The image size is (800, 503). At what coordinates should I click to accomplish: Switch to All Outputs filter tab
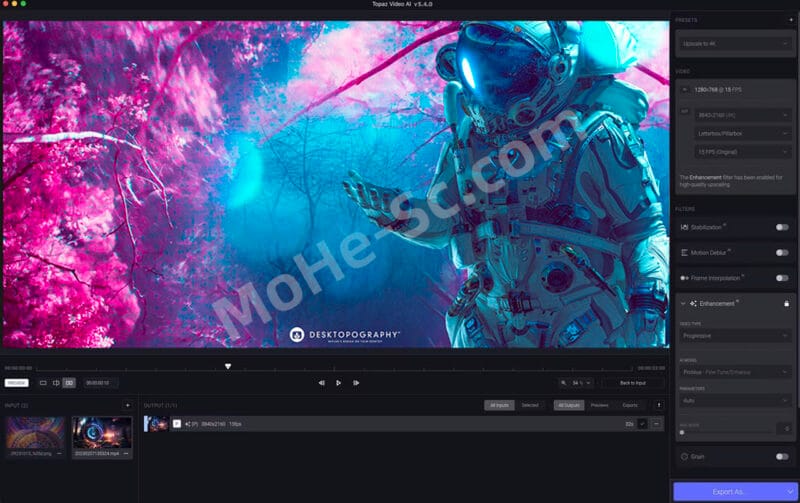coord(569,406)
